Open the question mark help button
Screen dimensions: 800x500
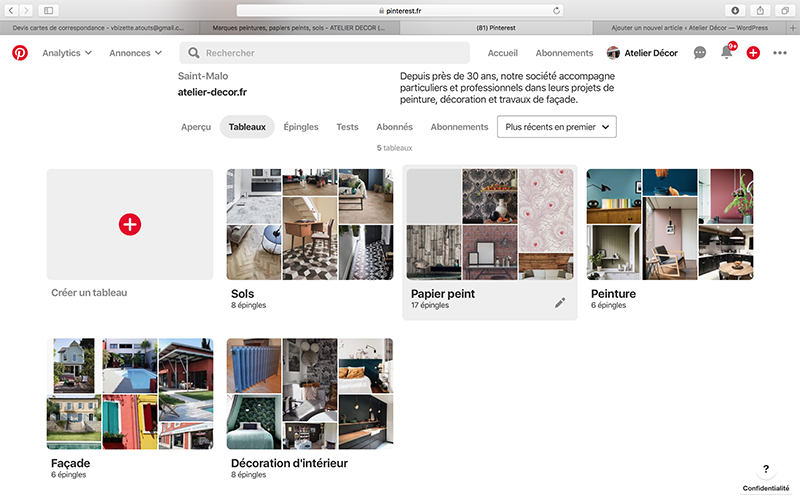766,469
